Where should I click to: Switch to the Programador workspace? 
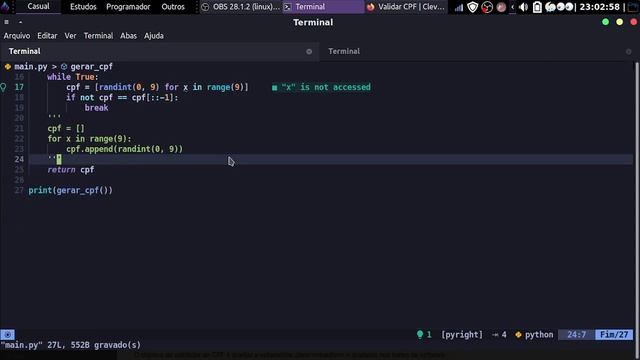click(128, 7)
